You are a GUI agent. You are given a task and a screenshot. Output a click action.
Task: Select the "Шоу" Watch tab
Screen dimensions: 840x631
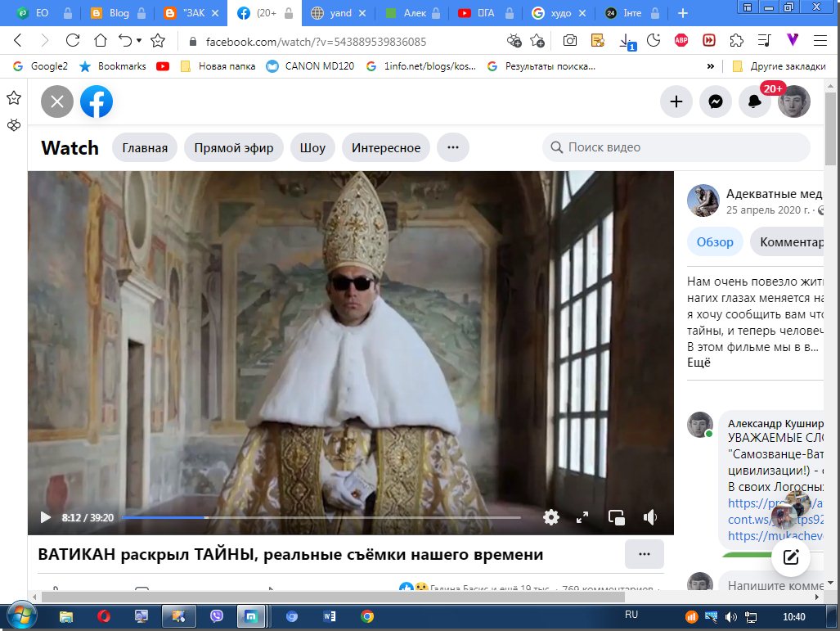[x=312, y=147]
